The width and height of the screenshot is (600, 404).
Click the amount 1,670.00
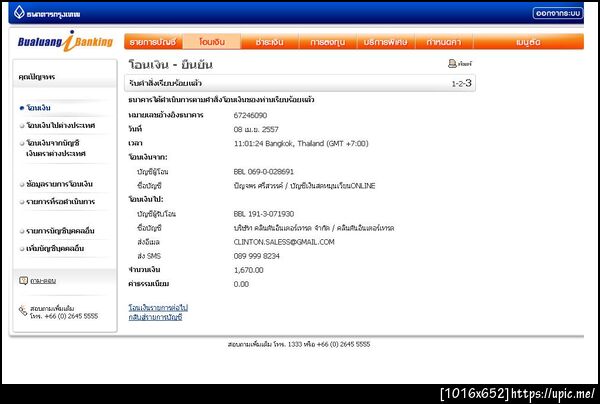248,270
